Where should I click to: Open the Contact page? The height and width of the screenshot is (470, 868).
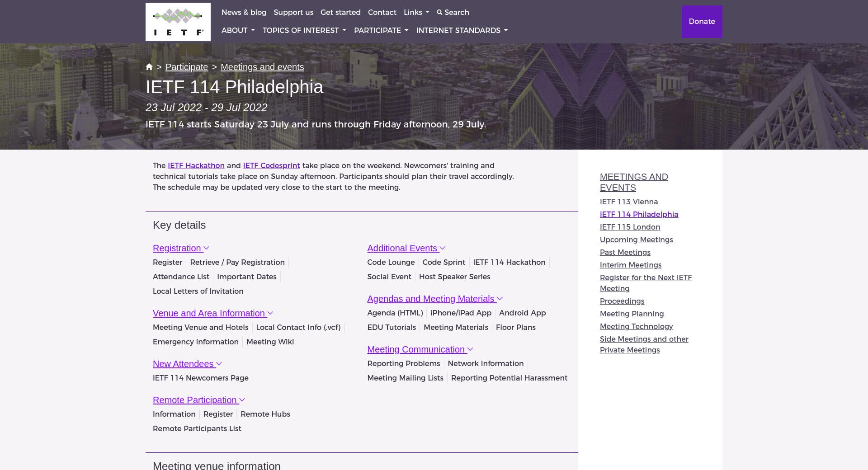(382, 12)
